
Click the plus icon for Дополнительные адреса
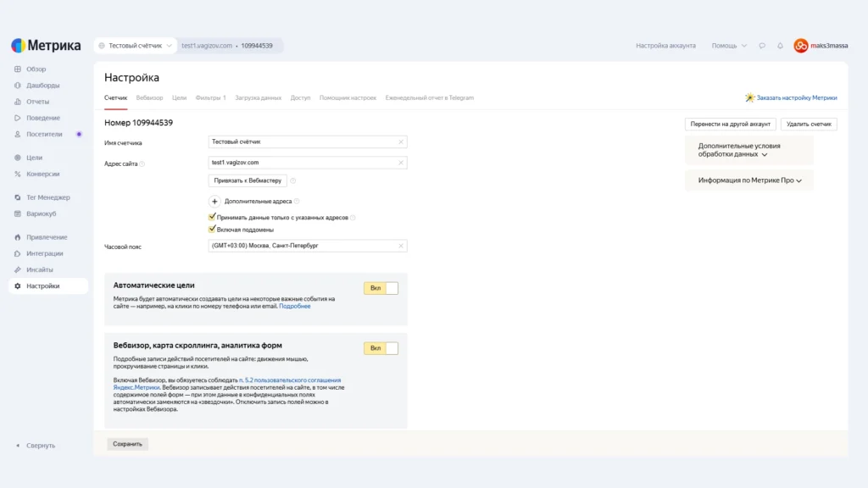pos(214,202)
